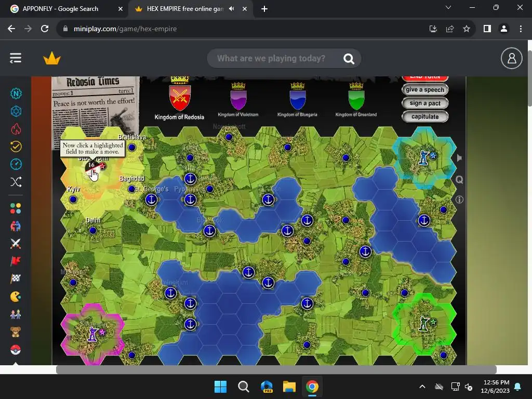Click the random shuffle games icon
Screen dimensions: 532x399
(16, 182)
